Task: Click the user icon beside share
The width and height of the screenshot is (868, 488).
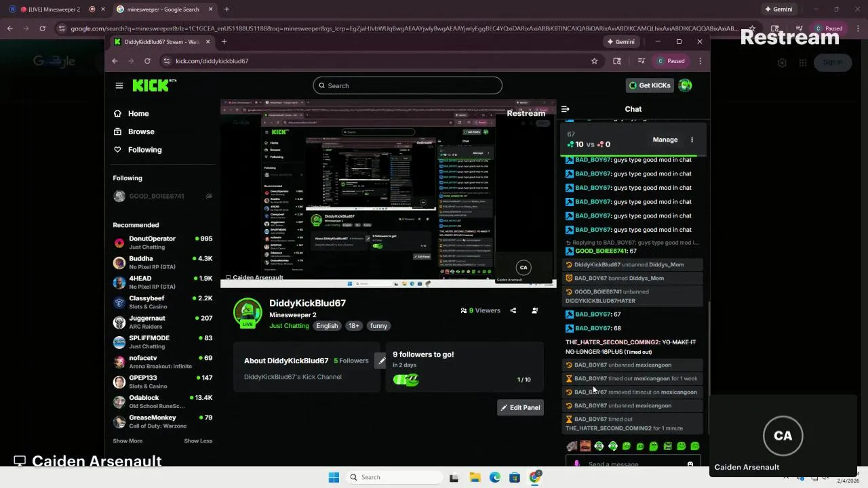Action: 535,310
